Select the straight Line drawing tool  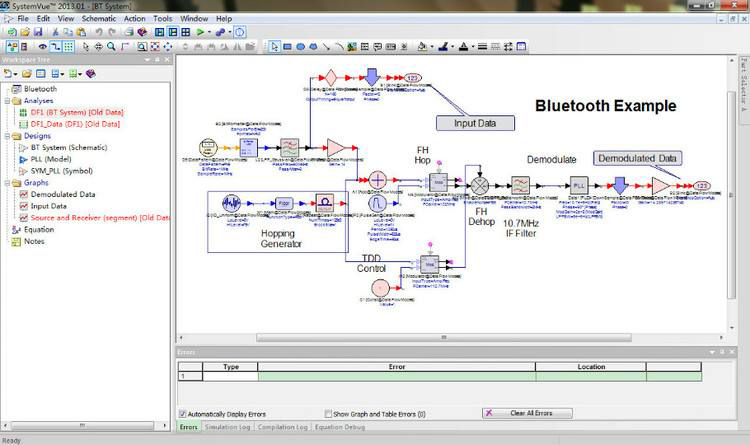pos(326,46)
